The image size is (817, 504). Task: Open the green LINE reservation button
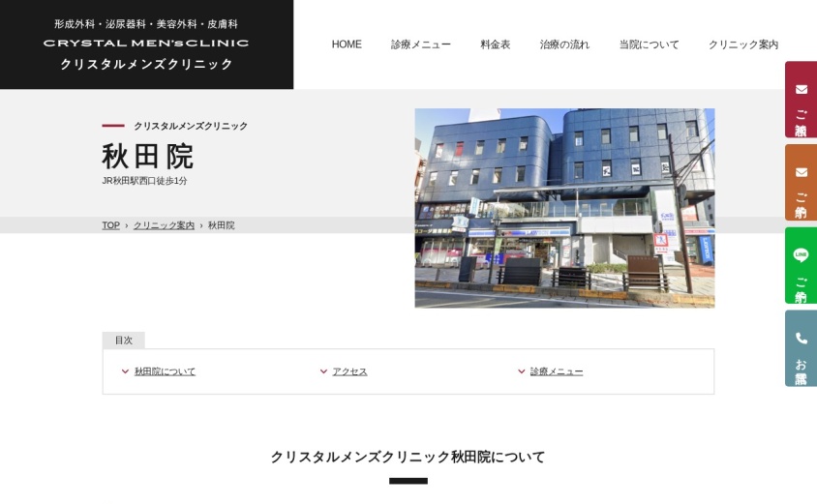click(801, 265)
